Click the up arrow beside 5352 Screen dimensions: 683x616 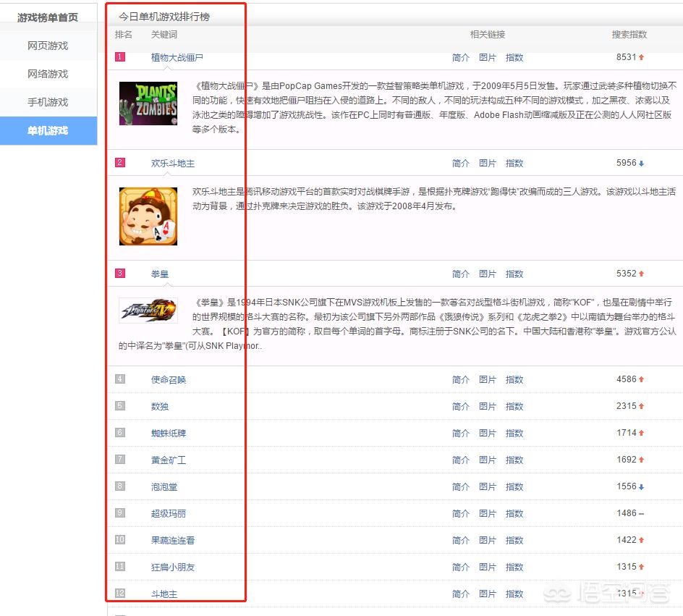click(641, 274)
